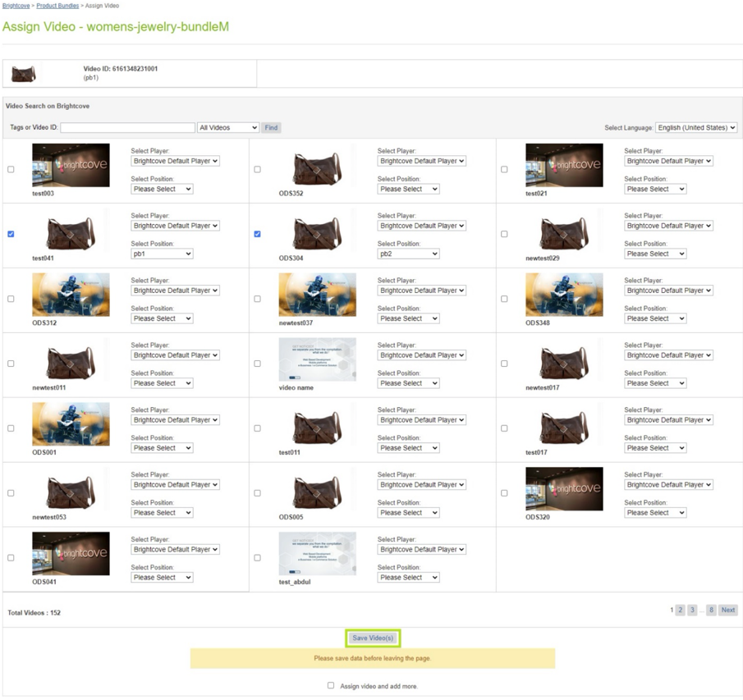This screenshot has width=743, height=700.
Task: Uncheck the selected ODS304 checkbox
Action: pyautogui.click(x=257, y=234)
